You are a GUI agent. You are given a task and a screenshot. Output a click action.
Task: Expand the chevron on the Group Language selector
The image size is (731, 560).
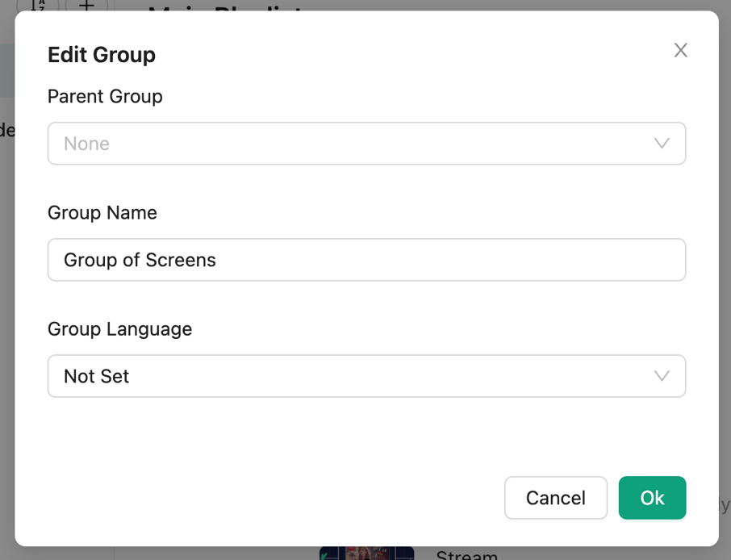click(662, 376)
